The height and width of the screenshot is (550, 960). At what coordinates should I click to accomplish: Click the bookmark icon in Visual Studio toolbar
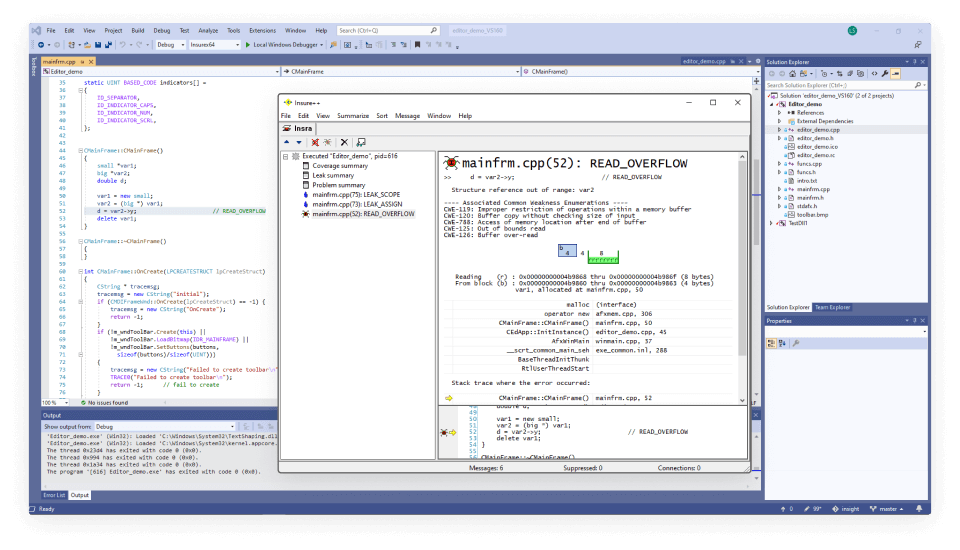coord(418,45)
